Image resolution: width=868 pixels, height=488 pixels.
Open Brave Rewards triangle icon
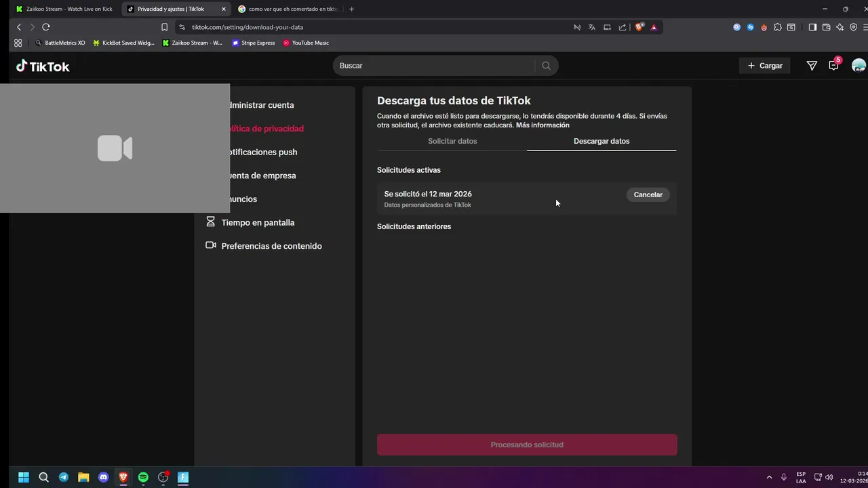[654, 27]
